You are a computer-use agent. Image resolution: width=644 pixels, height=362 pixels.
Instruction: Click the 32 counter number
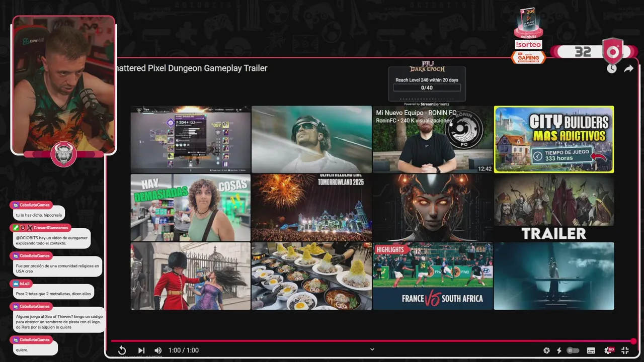pyautogui.click(x=583, y=52)
